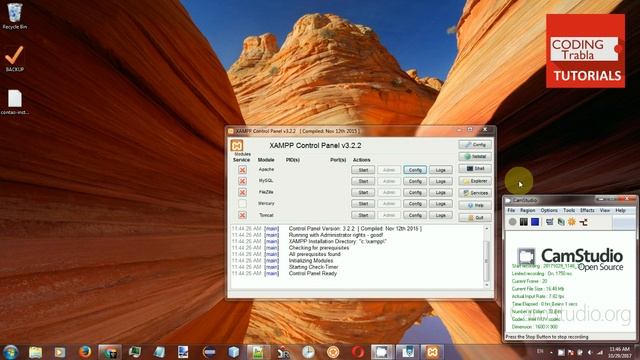Screen dimensions: 640x360
Task: Select the 'All prerequisites found' log line
Action: (x=314, y=254)
